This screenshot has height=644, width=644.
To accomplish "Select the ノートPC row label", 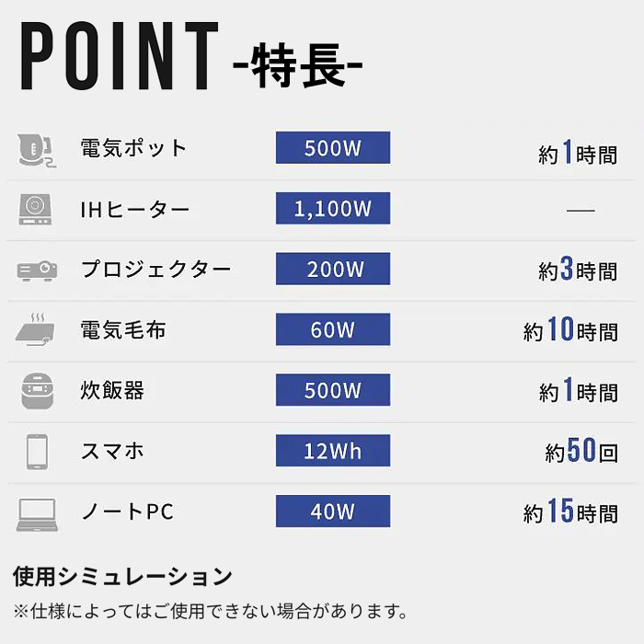I will click(x=128, y=512).
